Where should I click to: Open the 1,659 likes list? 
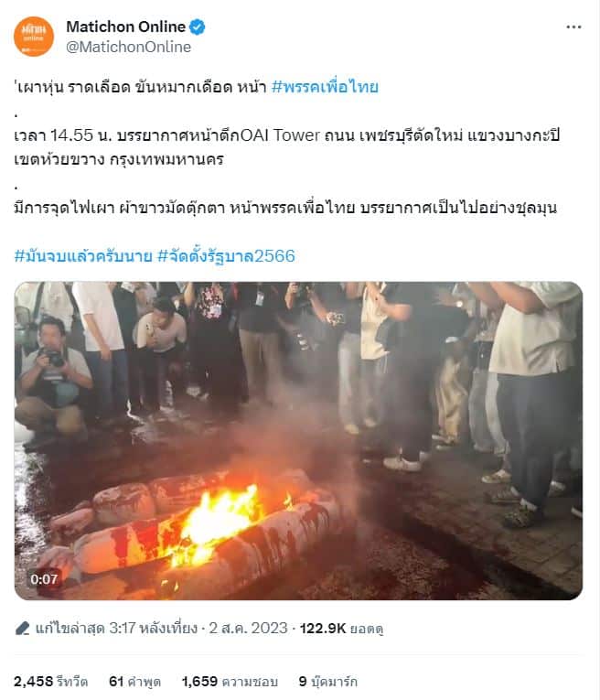click(230, 682)
